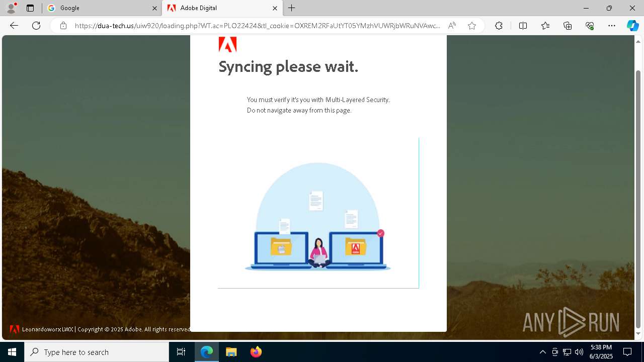Activate Read aloud icon
Screen dimensions: 644x362
click(452, 26)
